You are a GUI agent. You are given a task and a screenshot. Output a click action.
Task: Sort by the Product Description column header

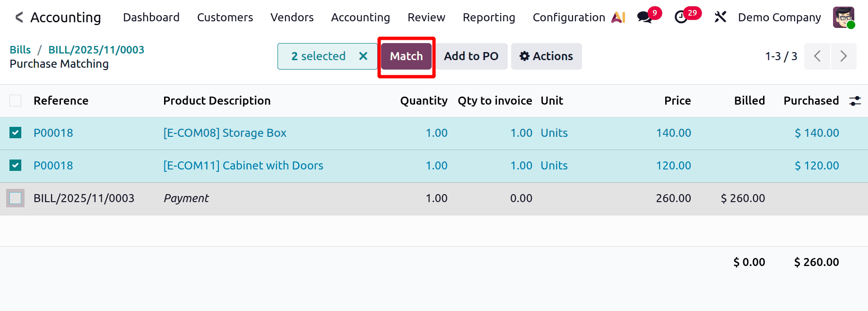217,101
